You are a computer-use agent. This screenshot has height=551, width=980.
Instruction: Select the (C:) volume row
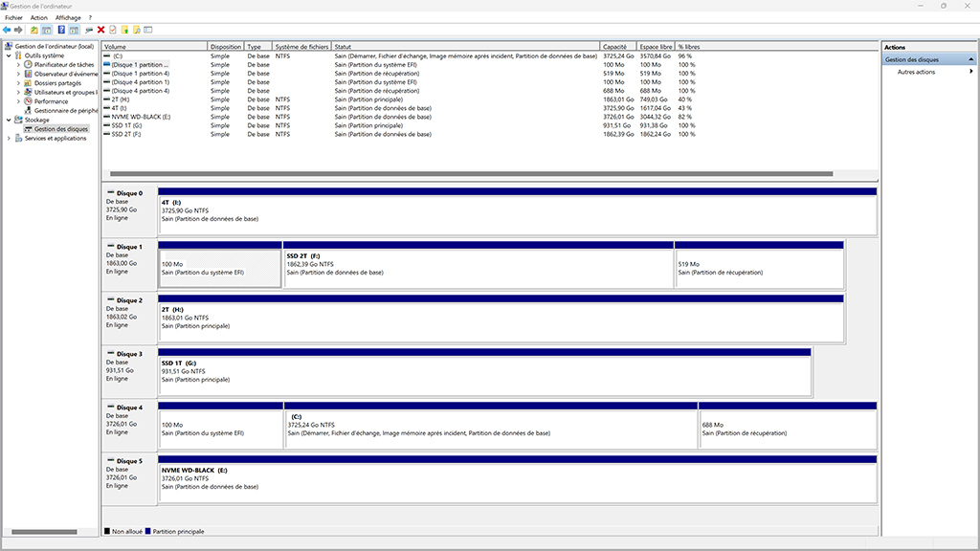(x=399, y=56)
